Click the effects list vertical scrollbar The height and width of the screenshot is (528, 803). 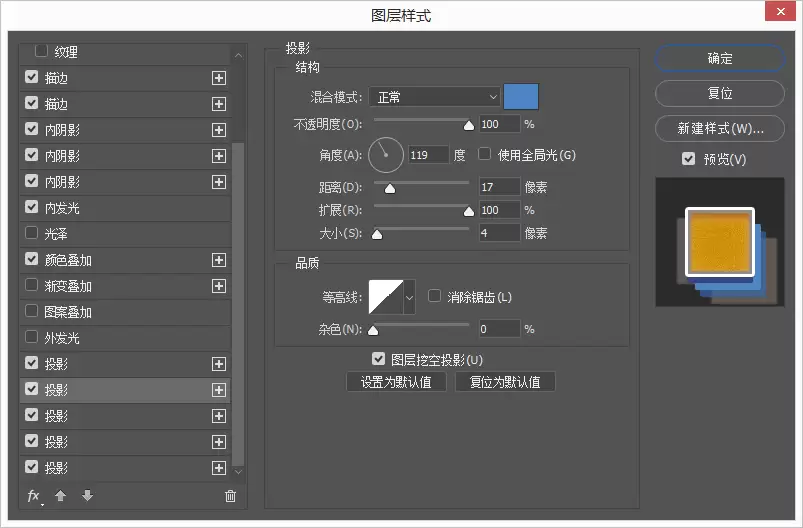click(238, 302)
